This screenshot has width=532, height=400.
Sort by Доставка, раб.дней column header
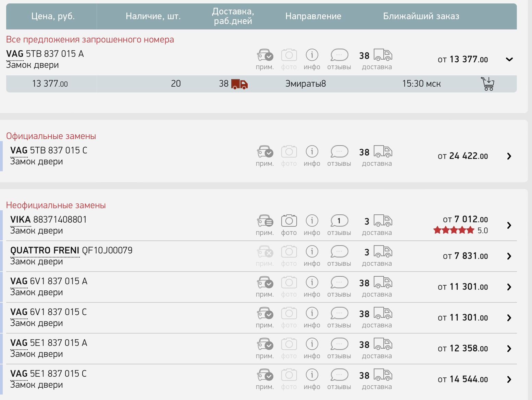tap(233, 16)
